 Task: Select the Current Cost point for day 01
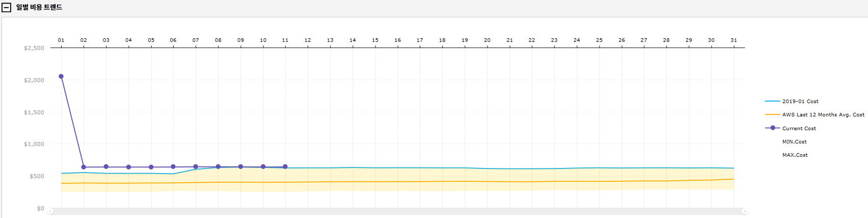[x=61, y=77]
